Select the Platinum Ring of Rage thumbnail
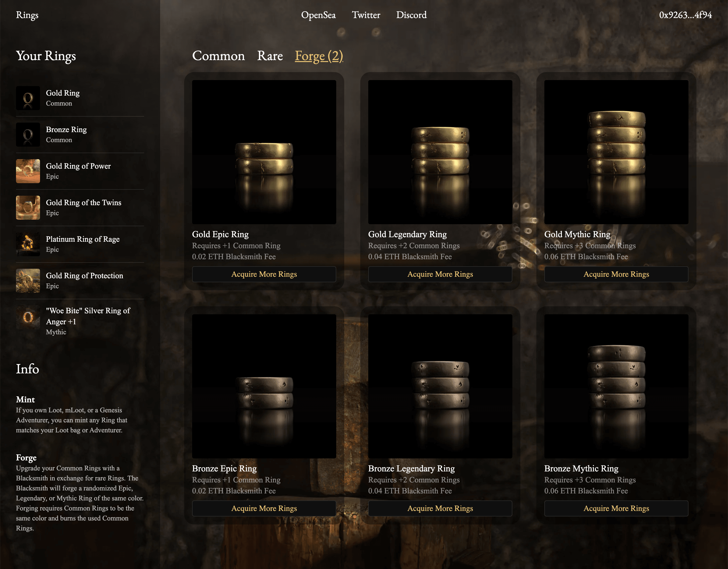 coord(28,244)
